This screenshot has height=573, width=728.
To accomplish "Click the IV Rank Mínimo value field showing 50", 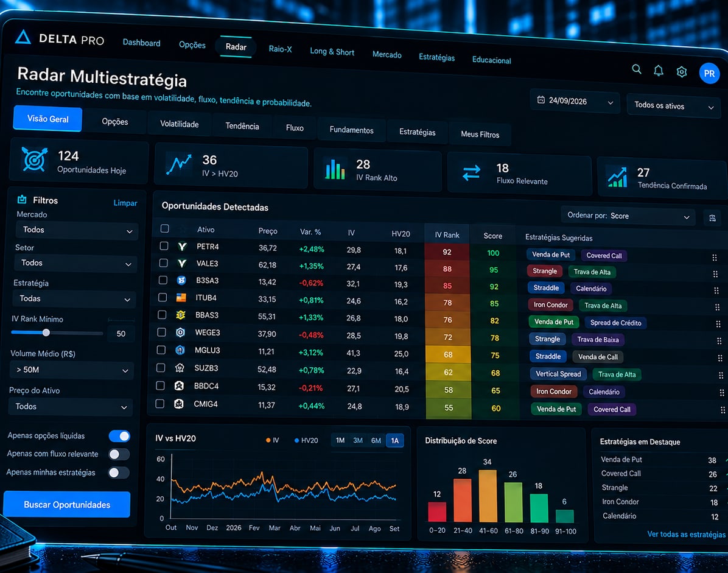I will coord(121,334).
